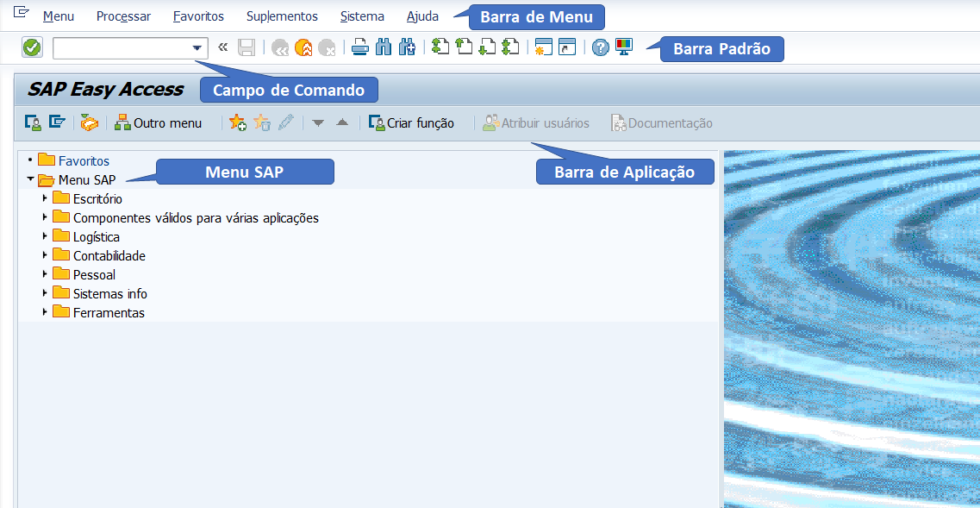Click the SAP Business Workplace icon
The width and height of the screenshot is (980, 508).
[90, 123]
